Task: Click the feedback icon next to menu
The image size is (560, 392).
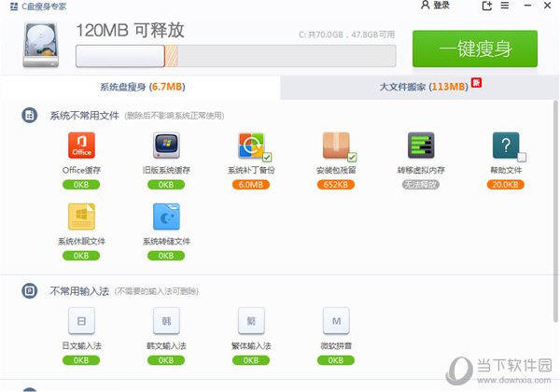Action: (487, 6)
